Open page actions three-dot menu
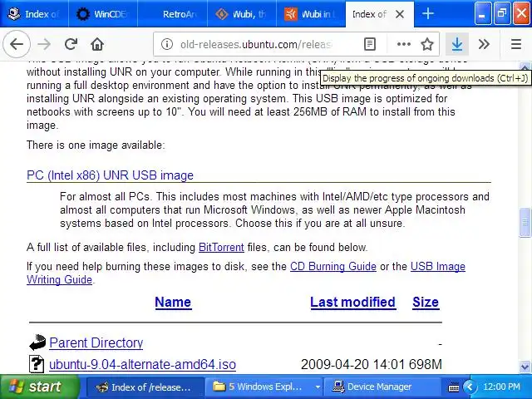The height and width of the screenshot is (399, 532). coord(403,44)
